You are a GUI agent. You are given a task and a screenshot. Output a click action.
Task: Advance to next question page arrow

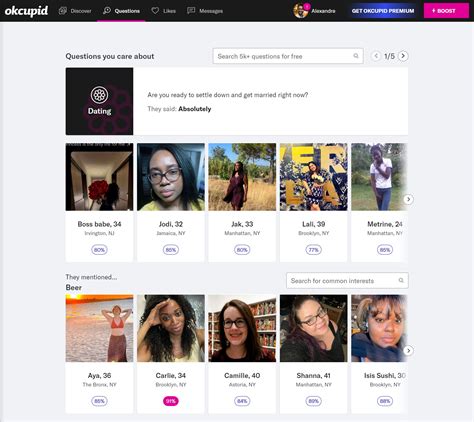(x=403, y=56)
